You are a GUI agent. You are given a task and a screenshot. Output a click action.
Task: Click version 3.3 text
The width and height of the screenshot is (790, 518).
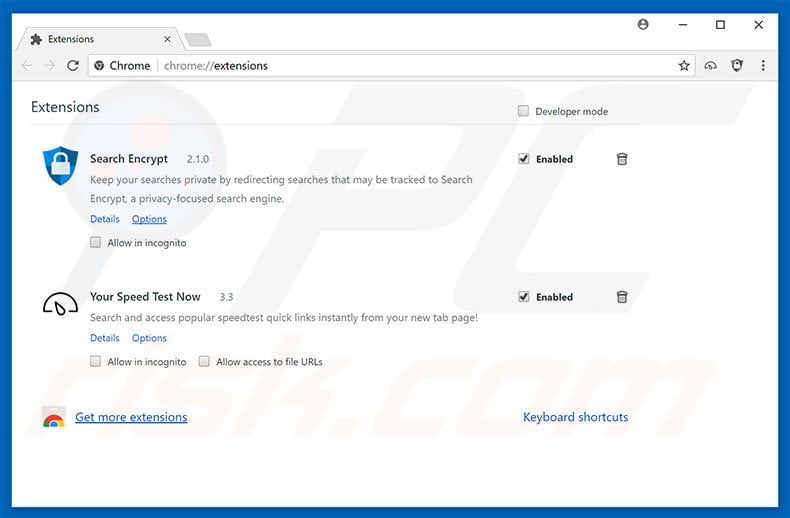tap(226, 297)
